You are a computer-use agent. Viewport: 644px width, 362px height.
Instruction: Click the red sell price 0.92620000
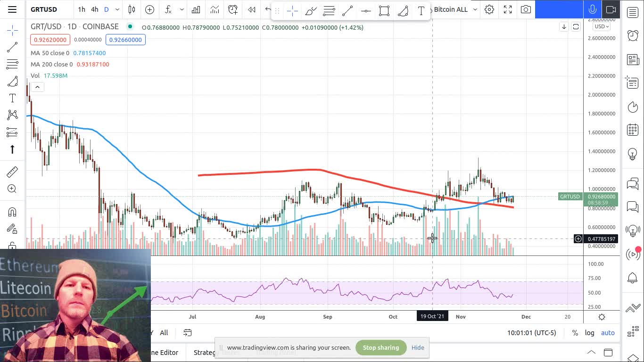click(50, 40)
